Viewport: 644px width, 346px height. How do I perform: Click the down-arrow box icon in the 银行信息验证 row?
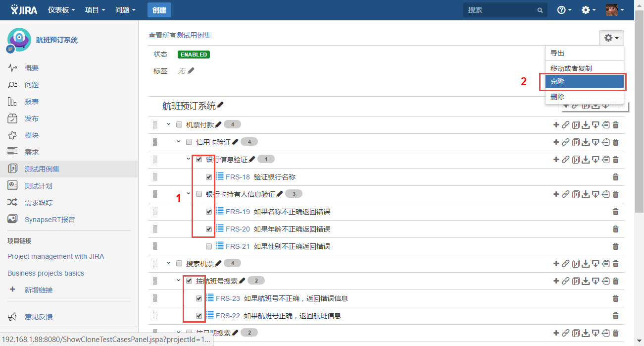coord(595,160)
